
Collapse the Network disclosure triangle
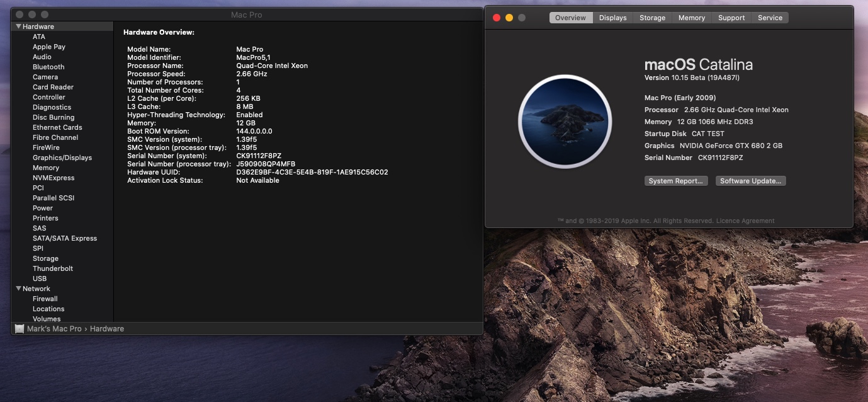click(19, 289)
